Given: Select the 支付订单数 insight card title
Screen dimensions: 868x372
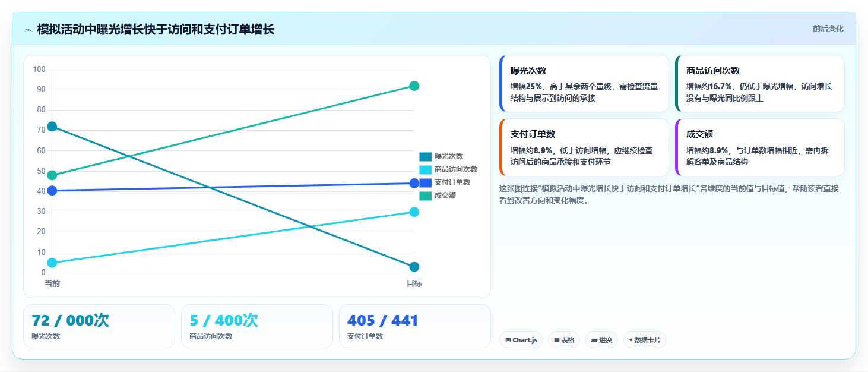Looking at the screenshot, I should pos(533,134).
